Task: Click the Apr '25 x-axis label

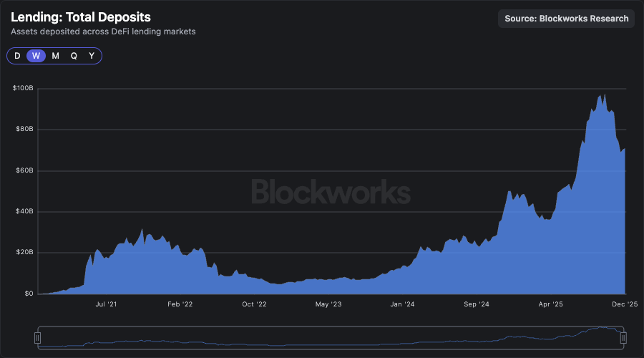Action: 550,304
